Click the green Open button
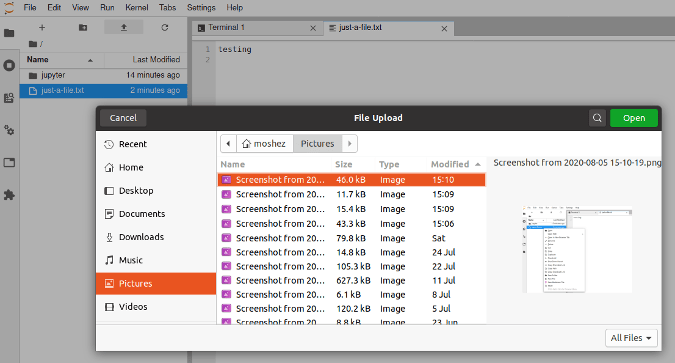 (634, 118)
